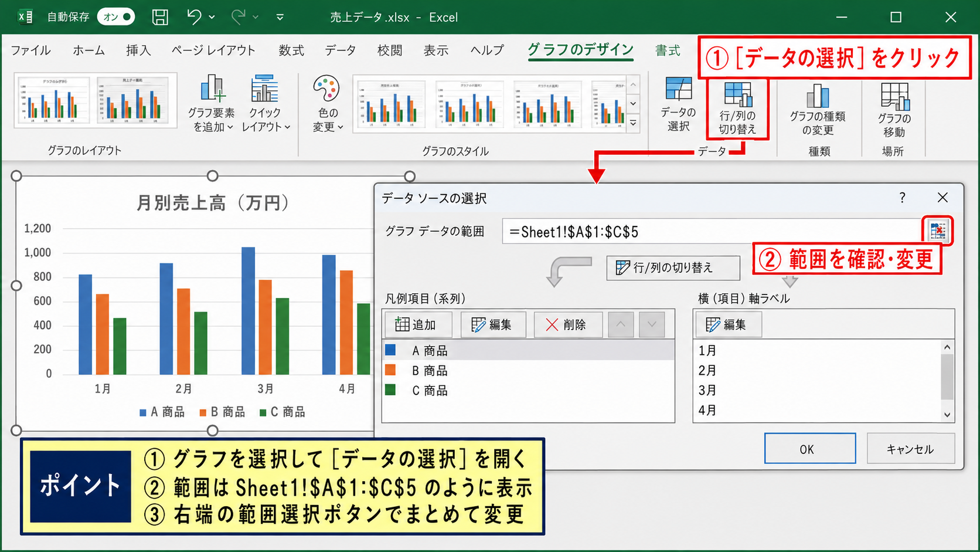Click データの選択 ribbon icon
Screen dimensions: 980x552
[x=678, y=104]
